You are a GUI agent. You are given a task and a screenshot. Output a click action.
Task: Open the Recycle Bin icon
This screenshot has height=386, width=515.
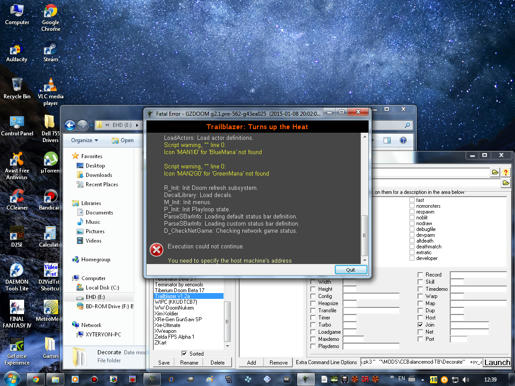click(17, 88)
